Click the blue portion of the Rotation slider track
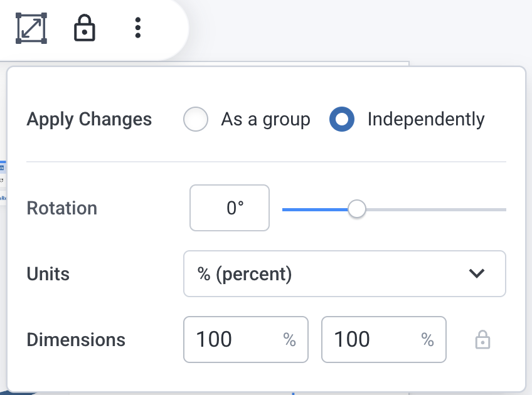Image resolution: width=532 pixels, height=395 pixels. click(x=314, y=209)
